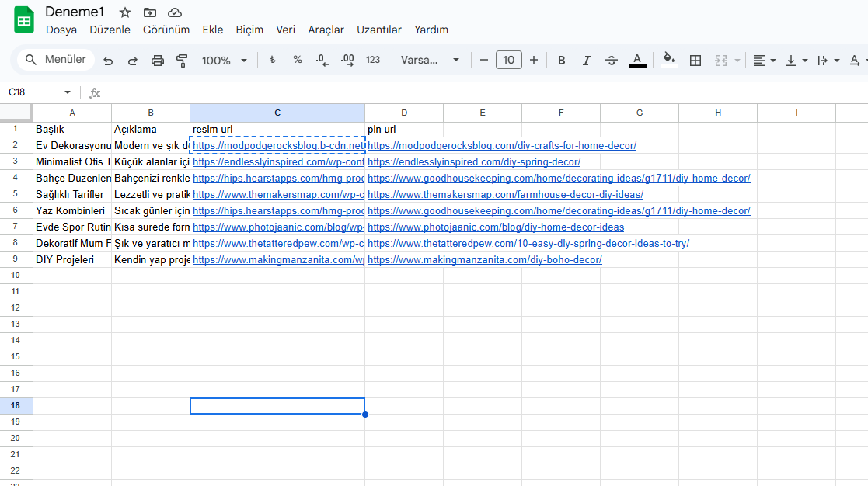Open the Düzenle menu
This screenshot has height=486, width=868.
click(x=110, y=30)
